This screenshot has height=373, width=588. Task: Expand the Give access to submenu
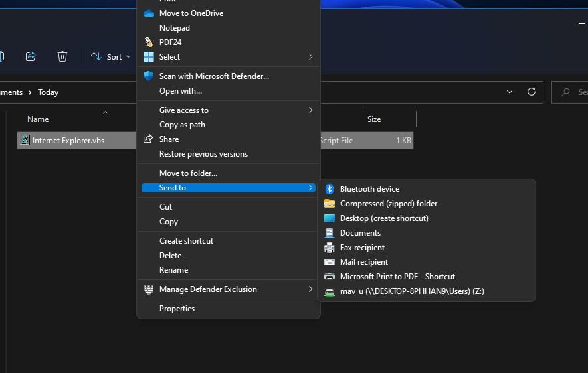click(310, 110)
